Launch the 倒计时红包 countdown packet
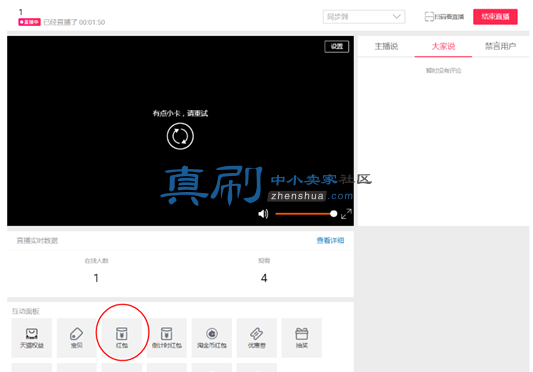 coord(167,338)
